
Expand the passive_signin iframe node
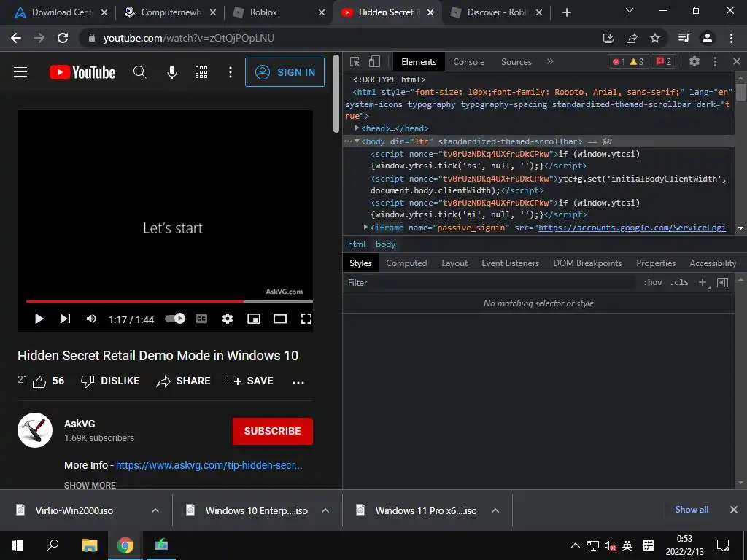(x=365, y=227)
